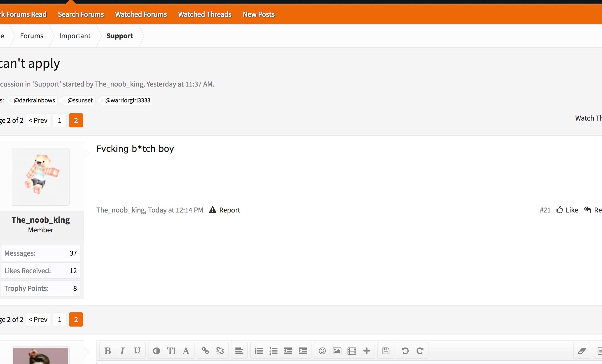602x364 pixels.
Task: Open messages count 37
Action: 73,253
